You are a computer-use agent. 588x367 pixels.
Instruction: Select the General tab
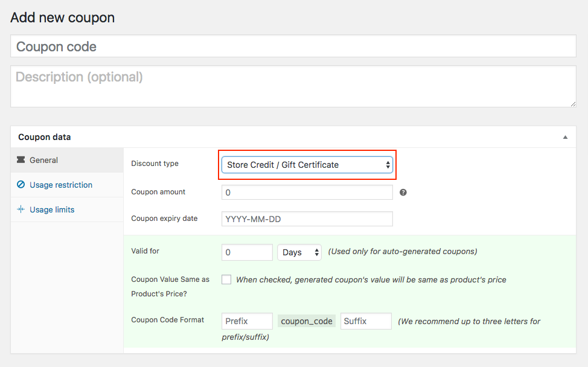pyautogui.click(x=43, y=160)
